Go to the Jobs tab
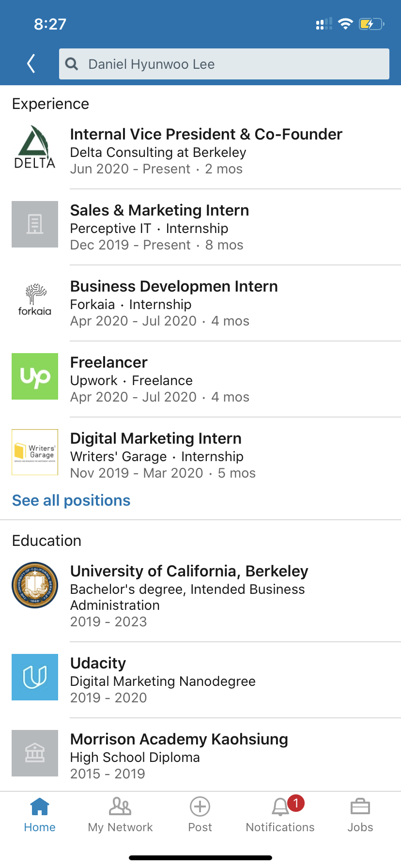Screen dimensions: 401x868 (360, 815)
